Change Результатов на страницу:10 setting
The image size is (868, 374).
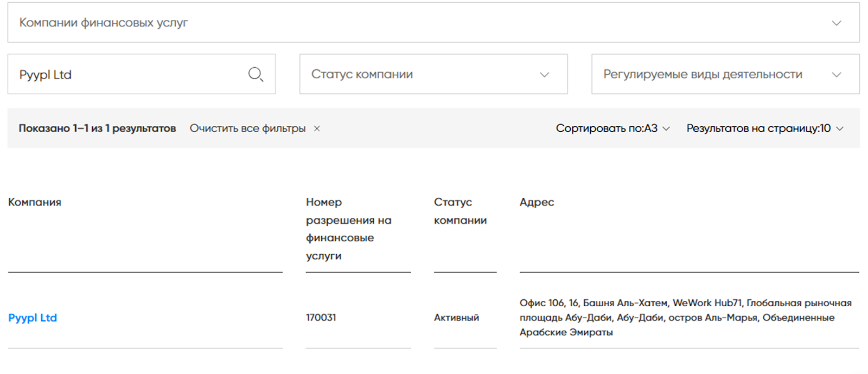click(765, 128)
